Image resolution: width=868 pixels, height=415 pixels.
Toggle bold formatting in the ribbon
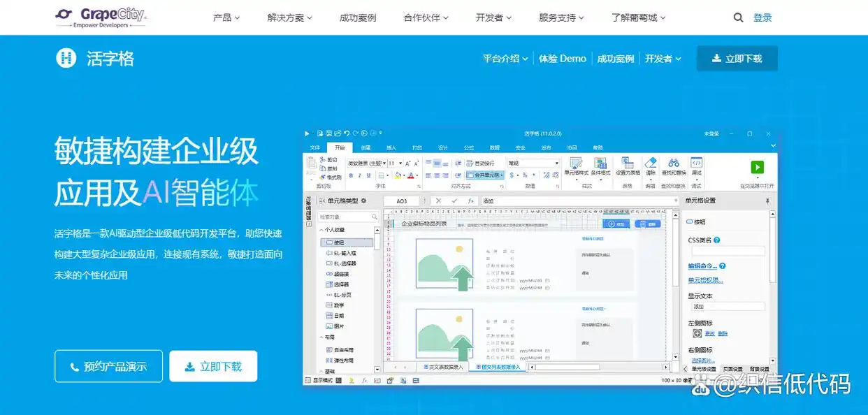pyautogui.click(x=351, y=175)
